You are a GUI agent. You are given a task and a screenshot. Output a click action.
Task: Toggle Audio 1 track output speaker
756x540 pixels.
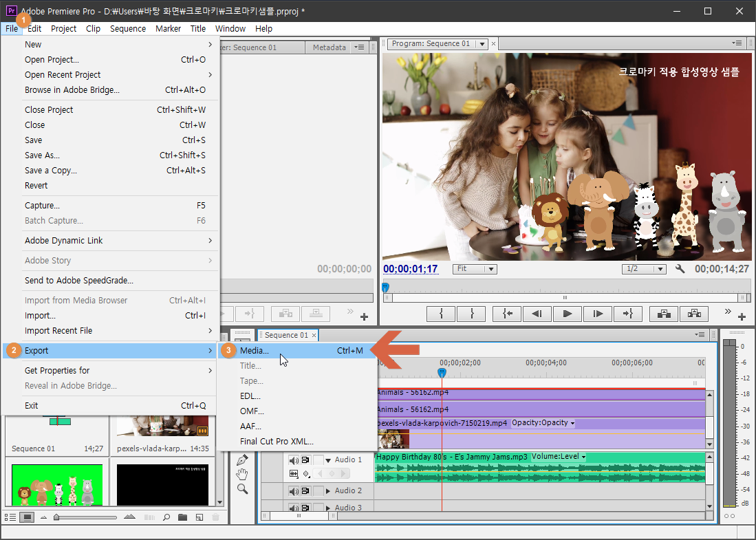click(x=294, y=460)
